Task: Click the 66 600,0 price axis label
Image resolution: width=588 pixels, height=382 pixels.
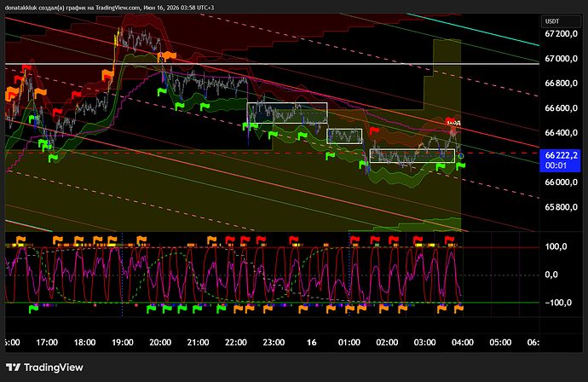Action: 561,108
